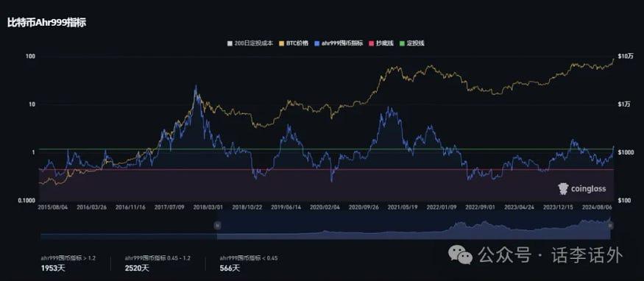Click the left range slider handle

point(217,225)
